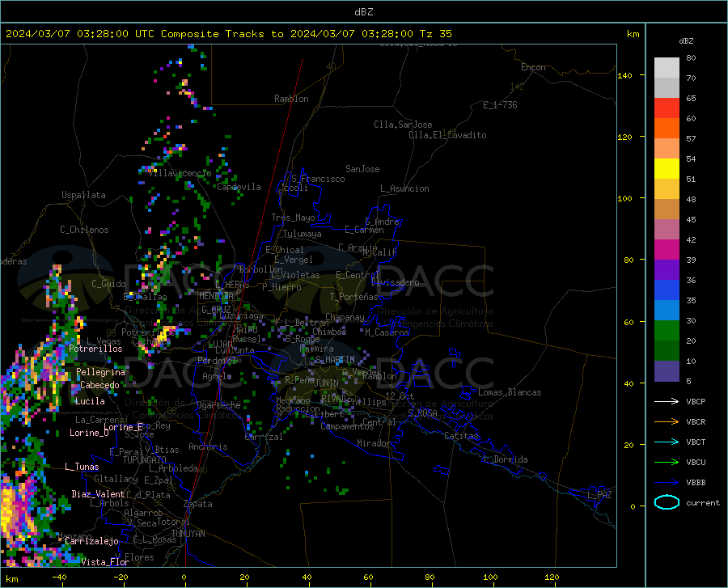Click the cyan VBCT arrow legend icon

click(667, 442)
